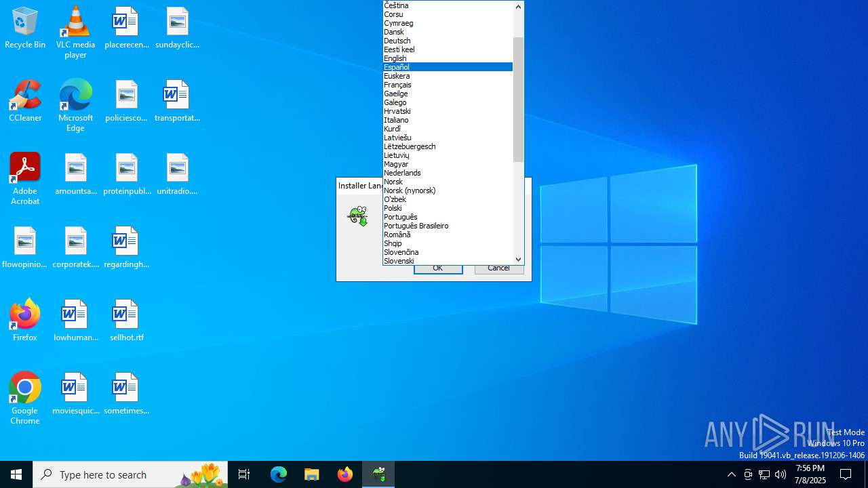The height and width of the screenshot is (488, 868).
Task: Select the proteinpubl... image file
Action: click(x=126, y=175)
